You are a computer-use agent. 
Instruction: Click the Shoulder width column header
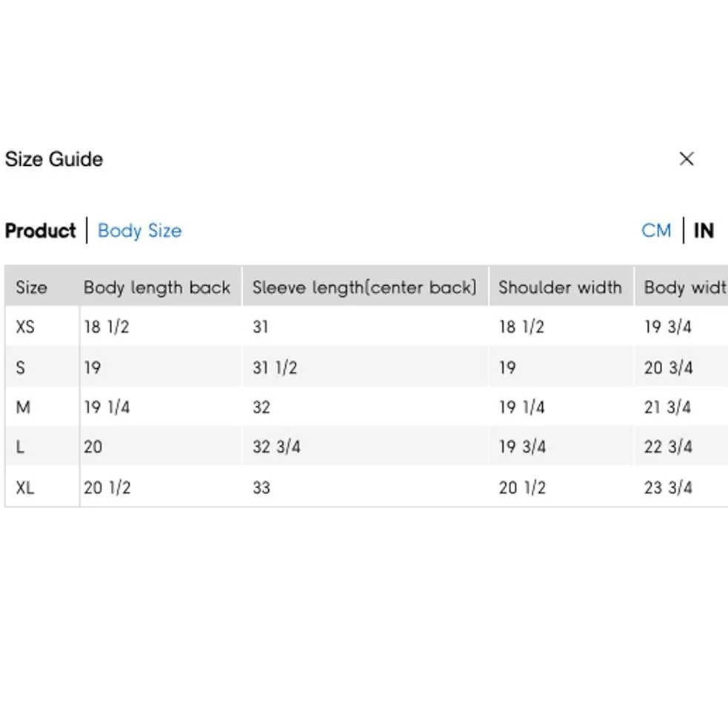[560, 287]
